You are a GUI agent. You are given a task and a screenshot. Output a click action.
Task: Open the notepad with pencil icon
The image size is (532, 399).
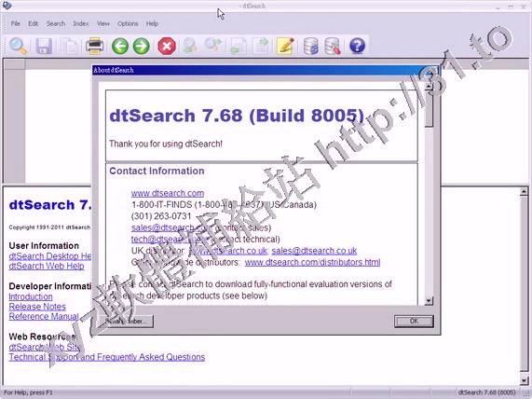click(x=285, y=46)
